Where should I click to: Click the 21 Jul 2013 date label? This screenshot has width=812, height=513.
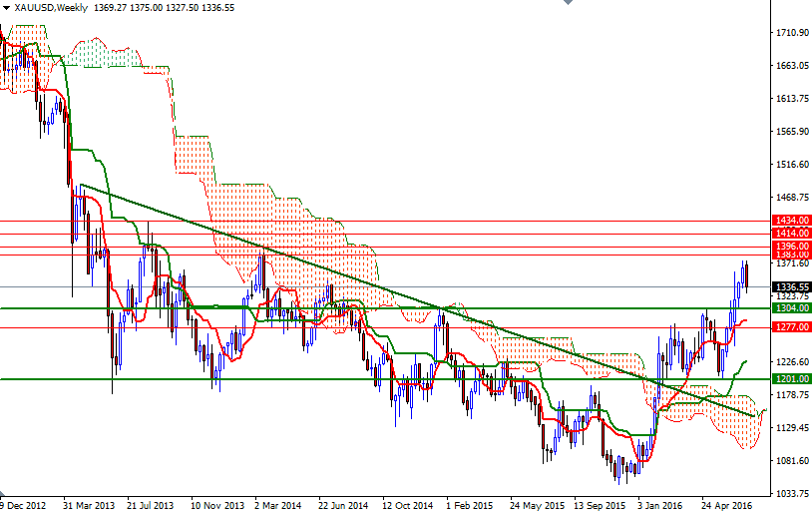[x=151, y=505]
